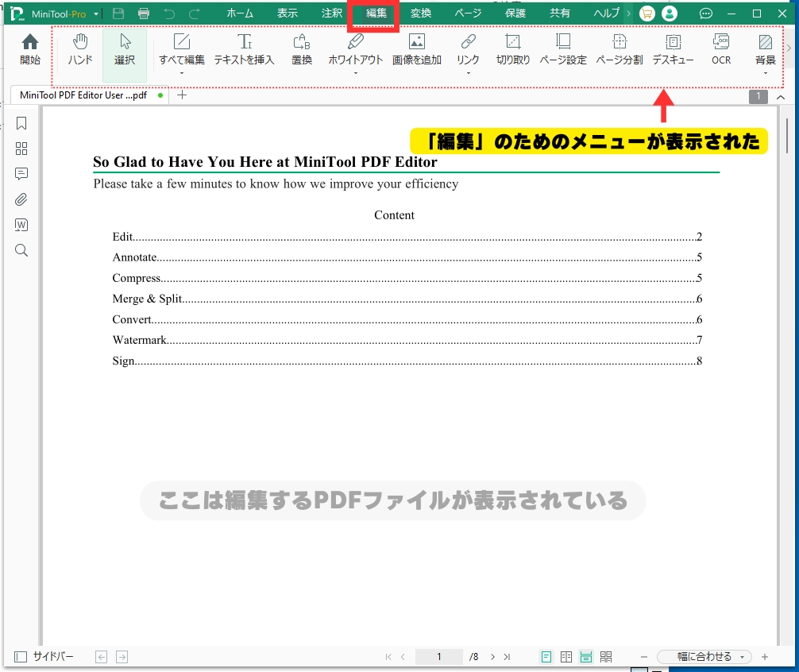799x672 pixels.
Task: Enable continuous scrolling view mode
Action: 586,657
